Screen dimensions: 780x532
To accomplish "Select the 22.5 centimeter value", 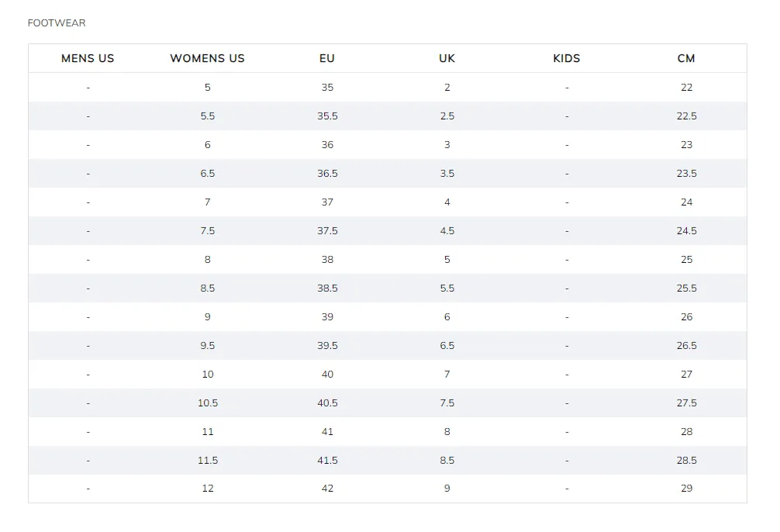I will [686, 116].
